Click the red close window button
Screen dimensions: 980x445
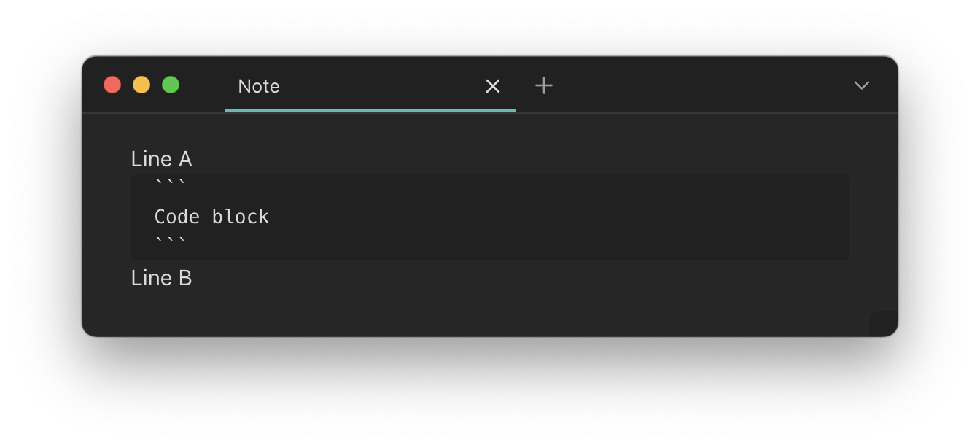tap(112, 85)
